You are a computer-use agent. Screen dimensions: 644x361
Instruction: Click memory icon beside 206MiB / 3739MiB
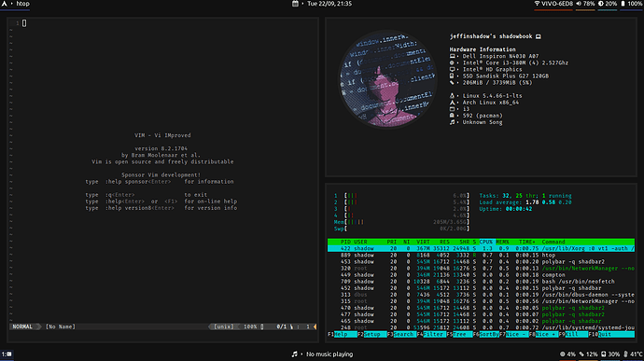pos(452,82)
